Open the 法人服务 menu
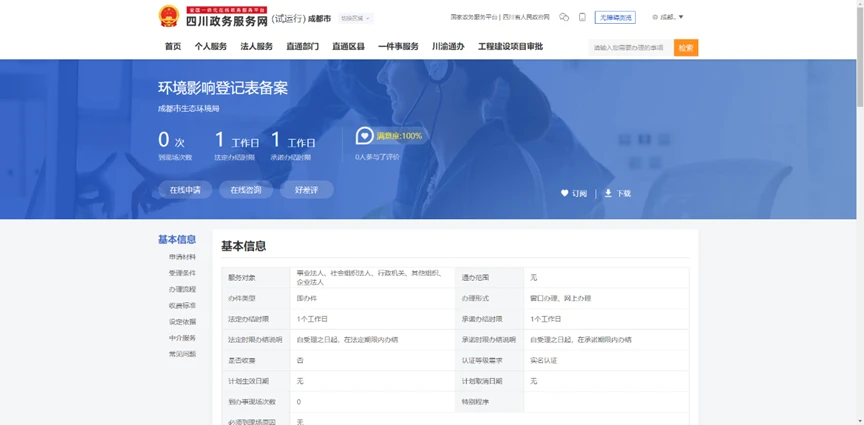Image resolution: width=864 pixels, height=425 pixels. tap(257, 47)
